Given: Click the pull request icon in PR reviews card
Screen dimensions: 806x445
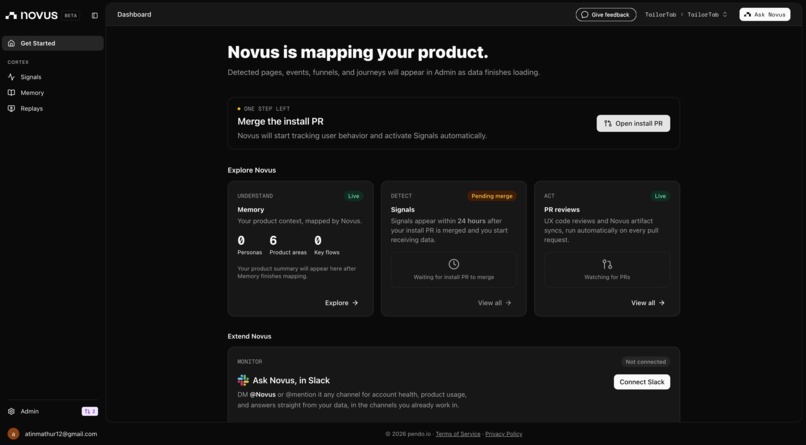Looking at the screenshot, I should pyautogui.click(x=607, y=264).
